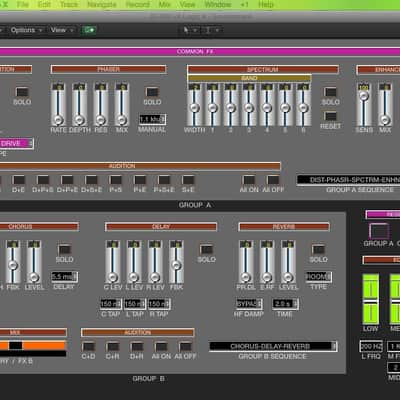Enable the S+E audition button
This screenshot has height=400, width=400.
point(188,180)
